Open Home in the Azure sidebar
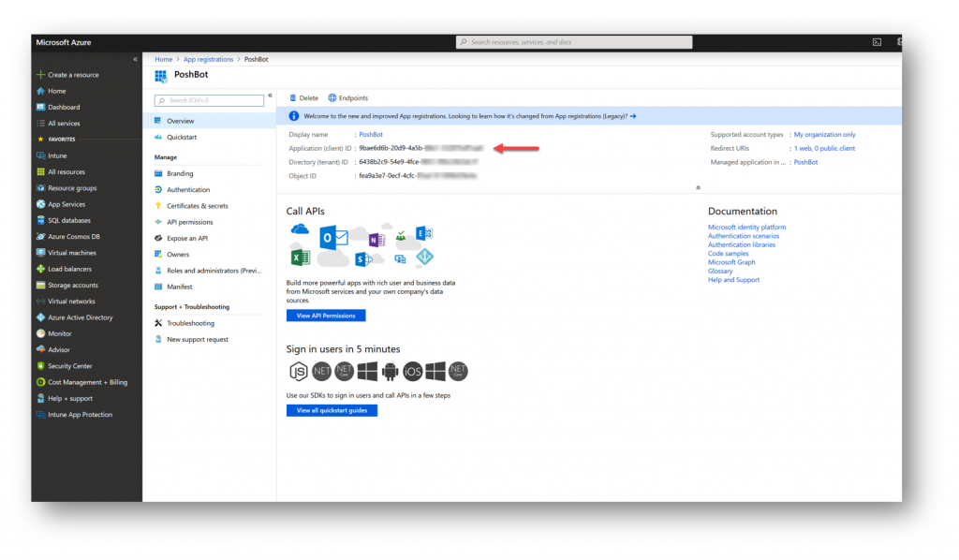 (56, 91)
